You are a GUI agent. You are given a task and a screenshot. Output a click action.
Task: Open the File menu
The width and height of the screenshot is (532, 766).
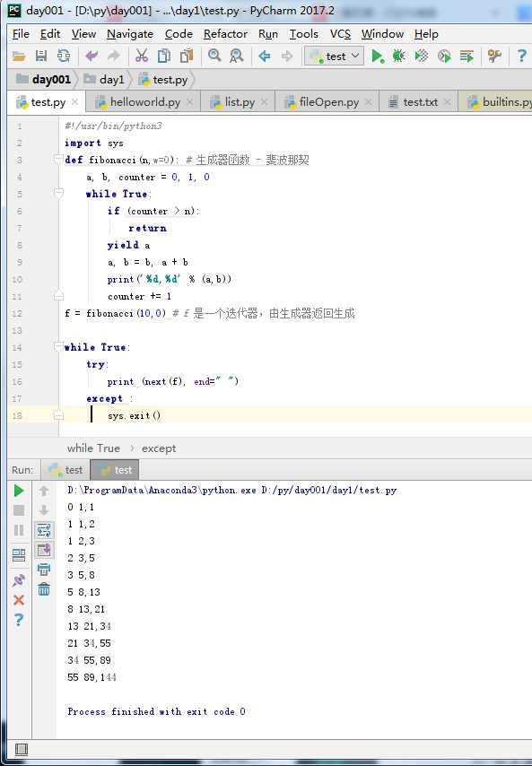point(21,34)
